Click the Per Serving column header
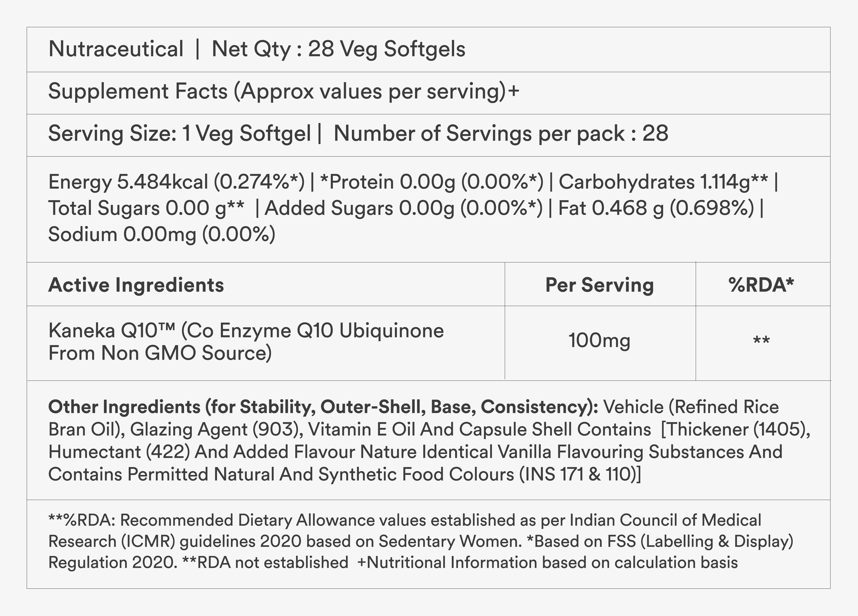Viewport: 858px width, 616px height. [x=600, y=285]
